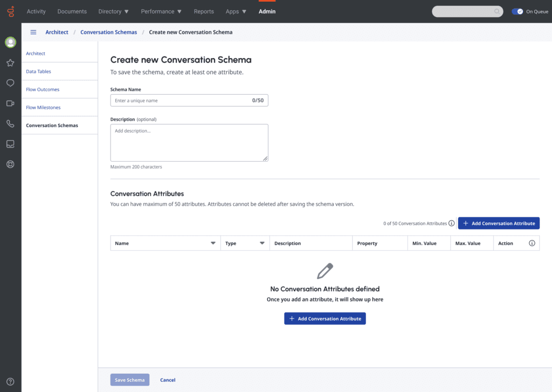This screenshot has height=392, width=552.
Task: Open the Directory dropdown menu
Action: coord(113,11)
